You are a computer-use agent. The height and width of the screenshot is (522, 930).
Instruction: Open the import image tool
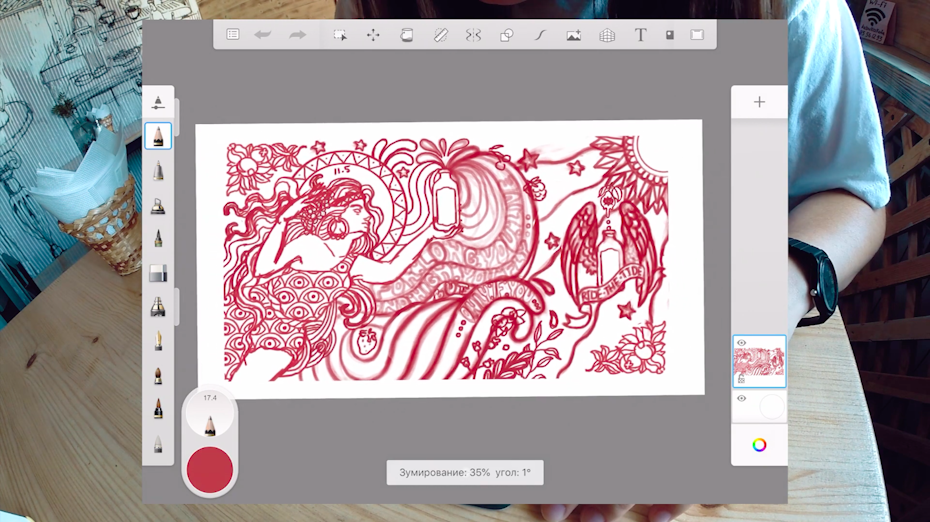click(x=573, y=35)
